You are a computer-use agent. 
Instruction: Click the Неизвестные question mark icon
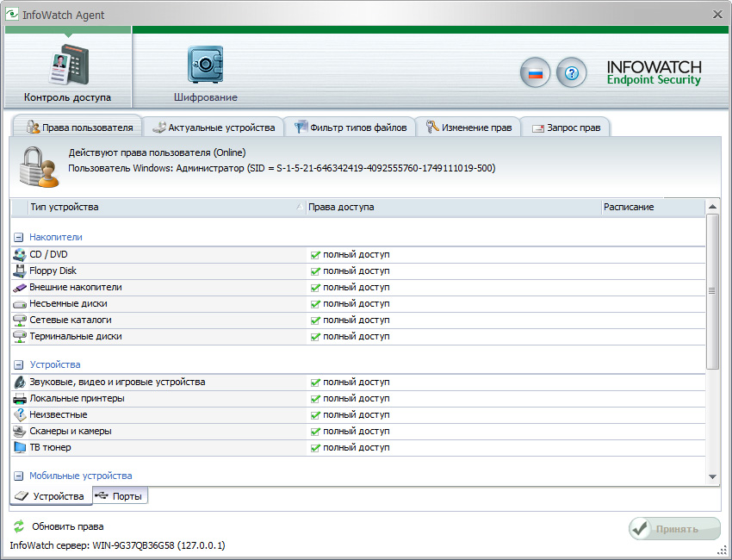coord(20,414)
